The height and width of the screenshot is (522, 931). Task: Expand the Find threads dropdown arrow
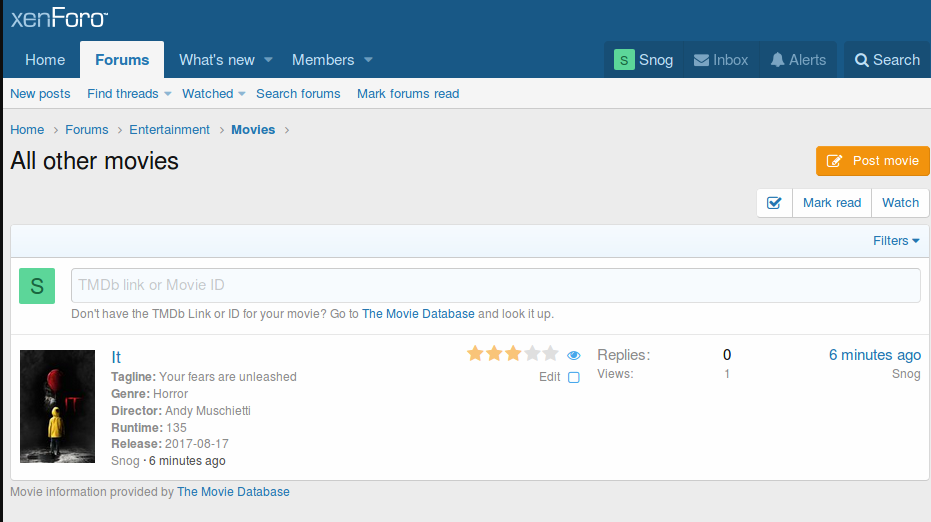pos(167,94)
